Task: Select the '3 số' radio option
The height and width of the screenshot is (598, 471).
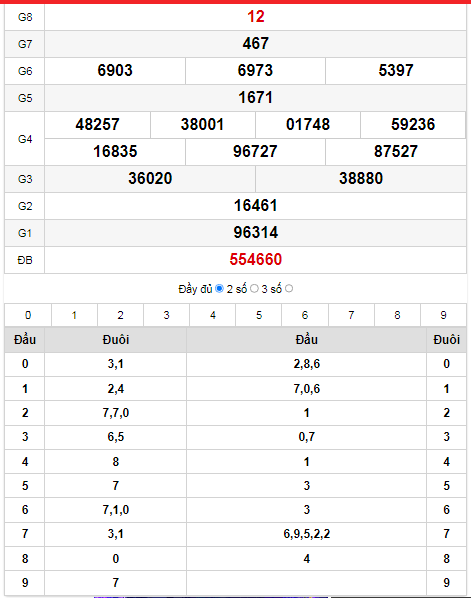Action: tap(289, 289)
